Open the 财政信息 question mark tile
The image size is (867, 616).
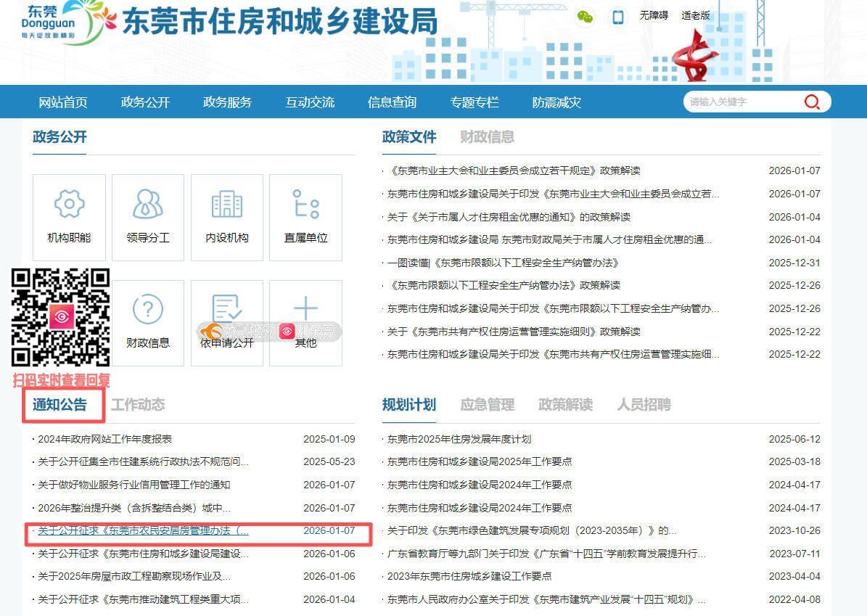coord(147,322)
